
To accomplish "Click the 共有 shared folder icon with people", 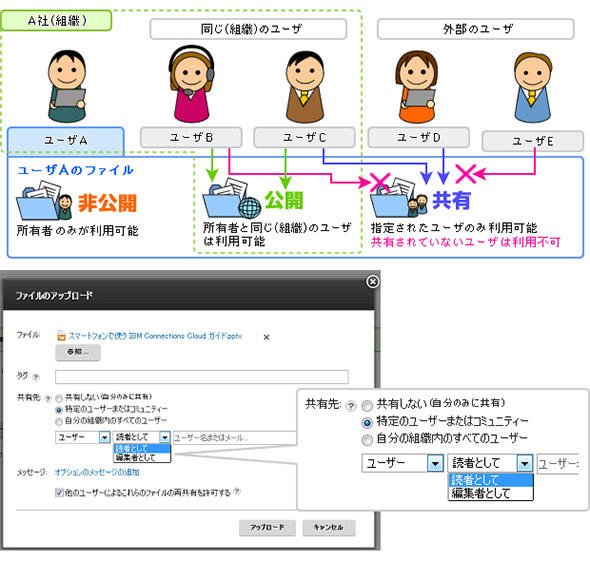I will (398, 197).
